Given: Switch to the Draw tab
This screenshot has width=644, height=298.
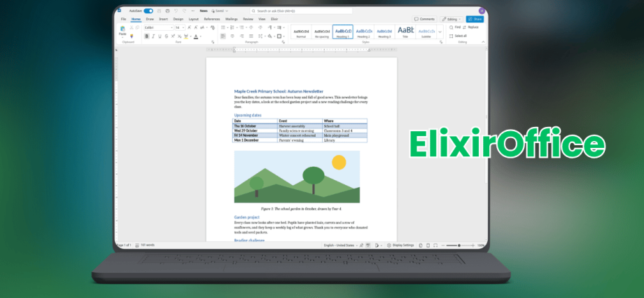Looking at the screenshot, I should click(x=150, y=19).
